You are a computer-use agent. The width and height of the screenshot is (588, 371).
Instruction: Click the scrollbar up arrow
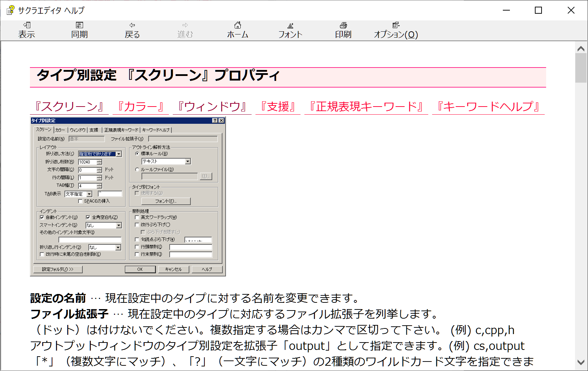[x=581, y=49]
